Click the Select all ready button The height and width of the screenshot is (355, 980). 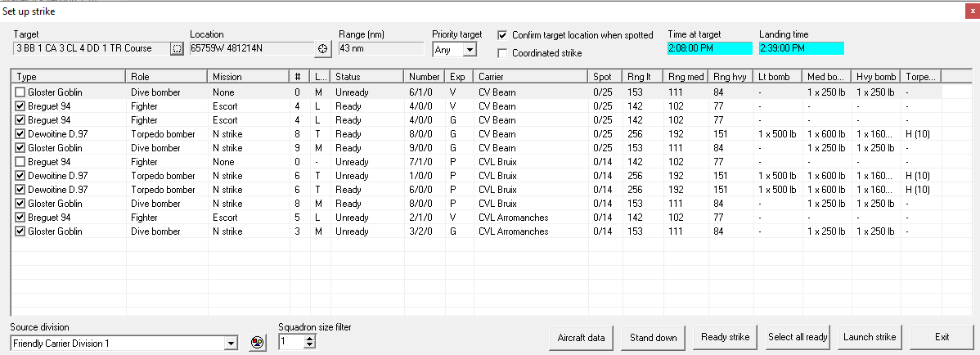click(x=798, y=338)
